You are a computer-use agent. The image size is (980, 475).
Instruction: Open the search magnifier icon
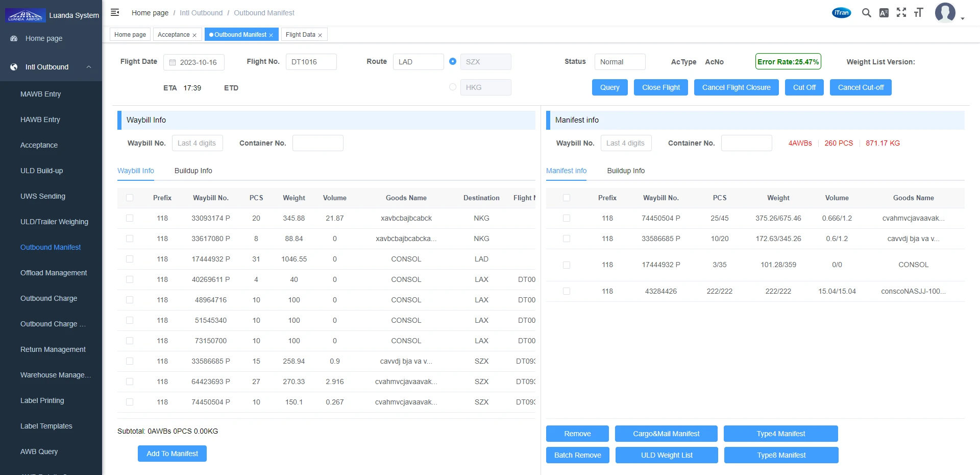[866, 13]
